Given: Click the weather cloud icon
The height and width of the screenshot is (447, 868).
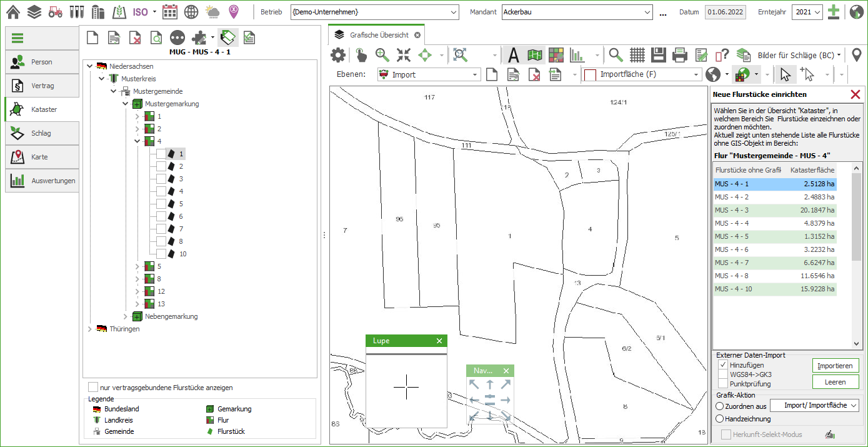Looking at the screenshot, I should point(212,12).
